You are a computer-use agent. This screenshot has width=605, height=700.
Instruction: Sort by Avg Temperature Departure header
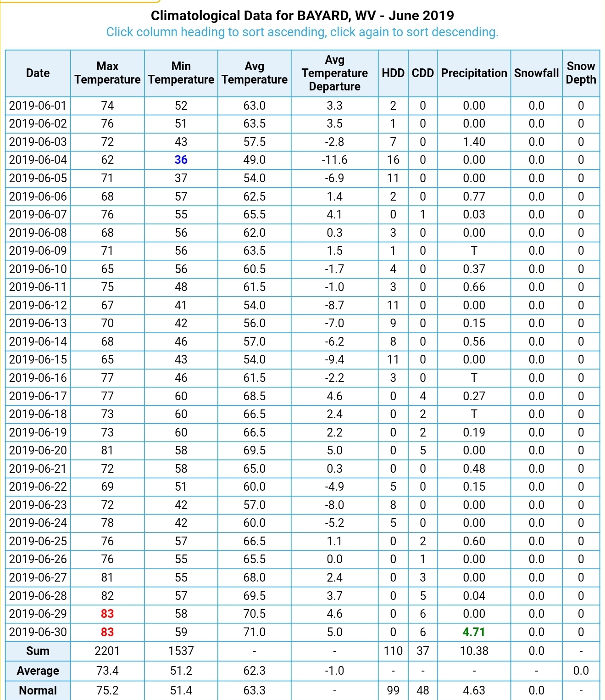[x=334, y=73]
